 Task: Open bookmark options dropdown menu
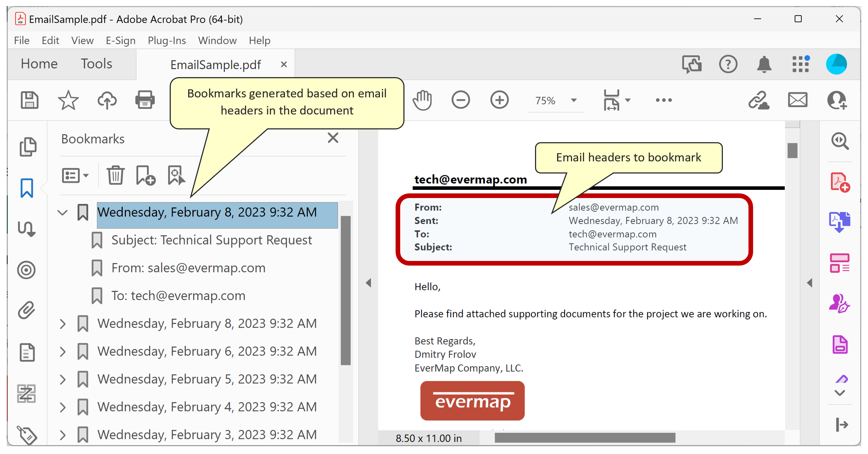75,175
